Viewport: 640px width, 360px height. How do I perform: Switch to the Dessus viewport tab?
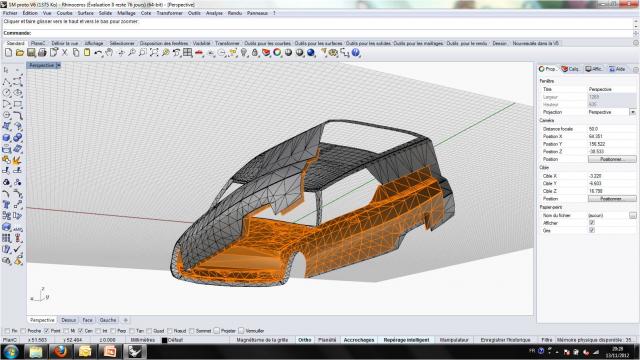click(x=69, y=320)
